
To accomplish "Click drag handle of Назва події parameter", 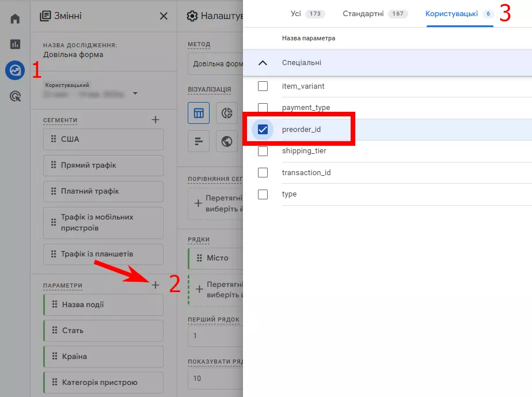I will point(55,304).
